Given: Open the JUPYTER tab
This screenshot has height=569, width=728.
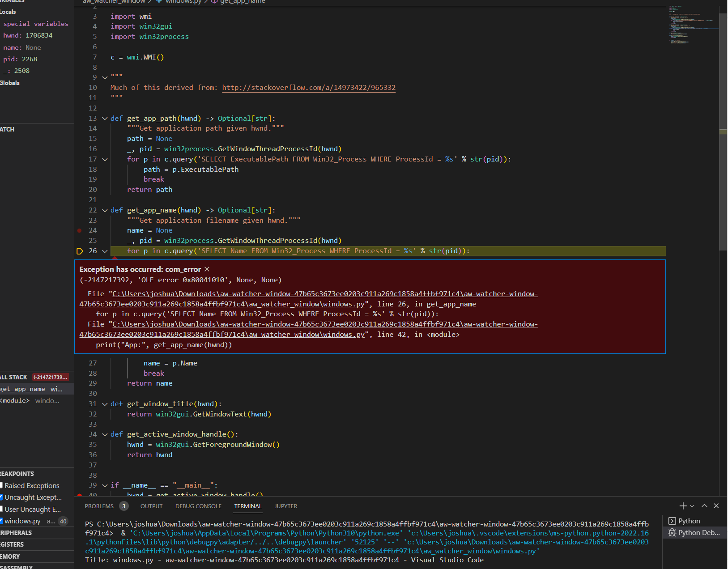Looking at the screenshot, I should click(x=285, y=506).
